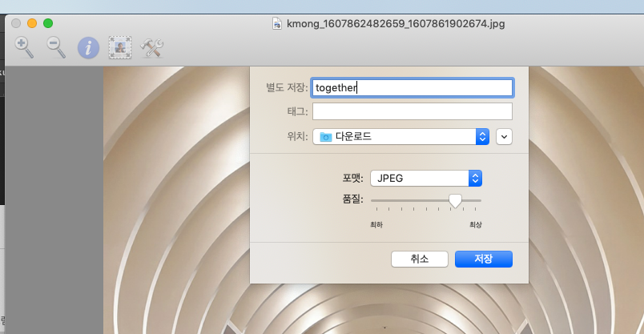Open the edit tools hammer icon
The height and width of the screenshot is (334, 644).
[152, 47]
